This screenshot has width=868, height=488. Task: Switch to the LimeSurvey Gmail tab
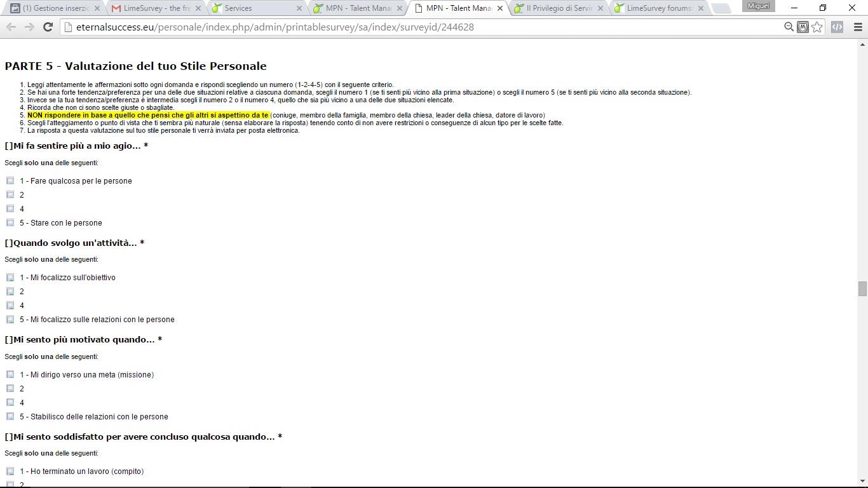click(x=154, y=8)
